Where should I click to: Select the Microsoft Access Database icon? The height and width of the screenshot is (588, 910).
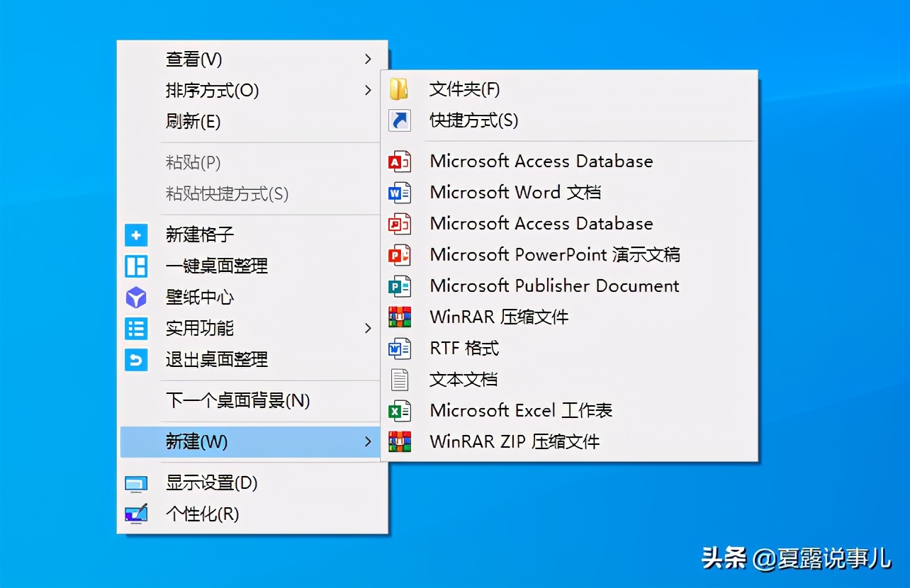399,161
